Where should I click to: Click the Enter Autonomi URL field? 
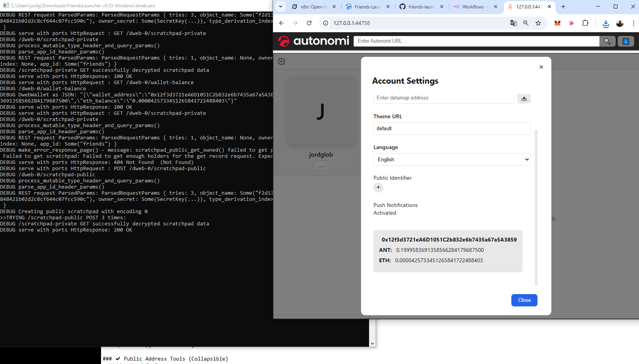coord(476,41)
